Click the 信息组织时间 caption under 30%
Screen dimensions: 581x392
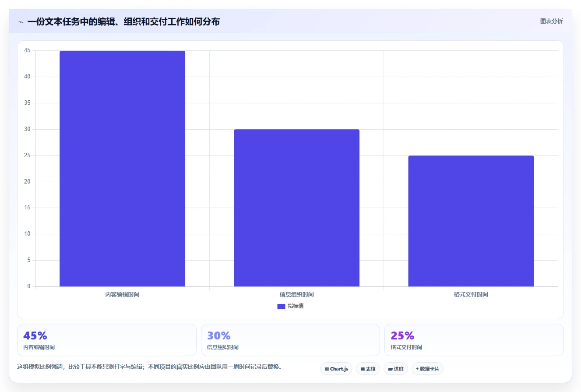[222, 347]
